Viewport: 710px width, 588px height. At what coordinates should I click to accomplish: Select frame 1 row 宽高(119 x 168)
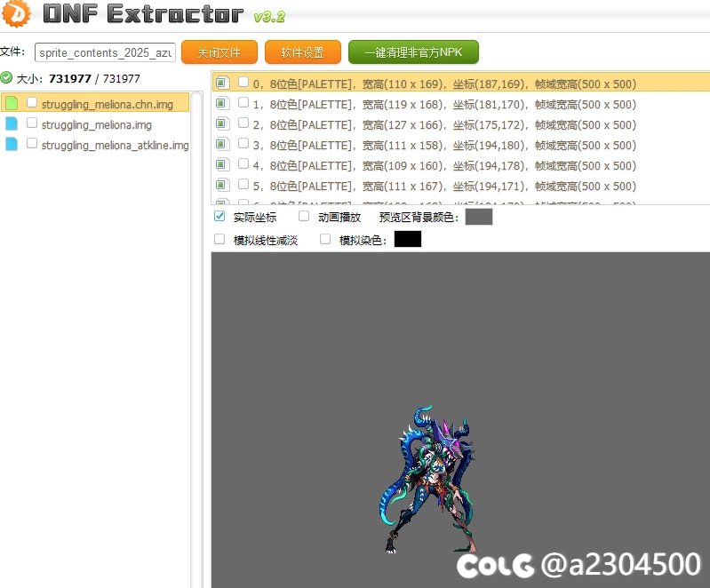[x=460, y=104]
